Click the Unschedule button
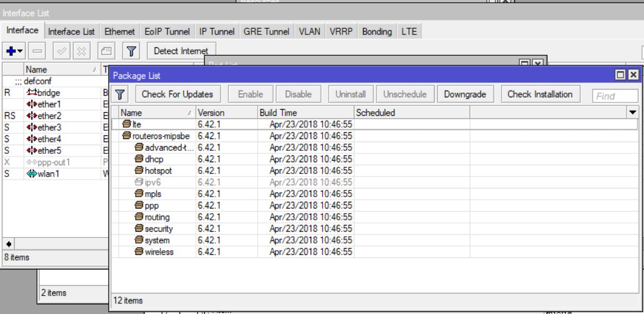The image size is (644, 314). tap(405, 94)
